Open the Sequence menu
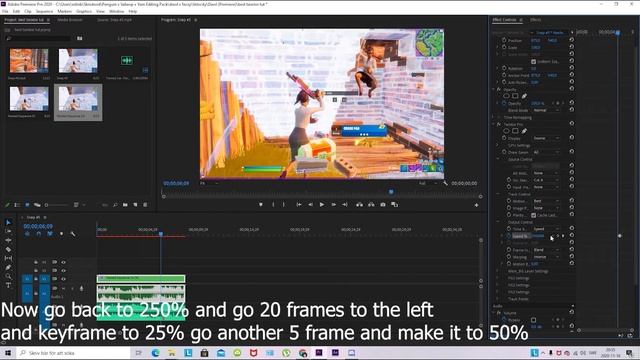This screenshot has height=360, width=640. 44,11
